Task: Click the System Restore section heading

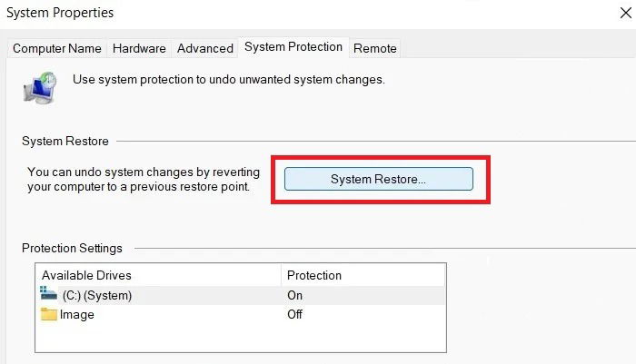Action: [65, 141]
